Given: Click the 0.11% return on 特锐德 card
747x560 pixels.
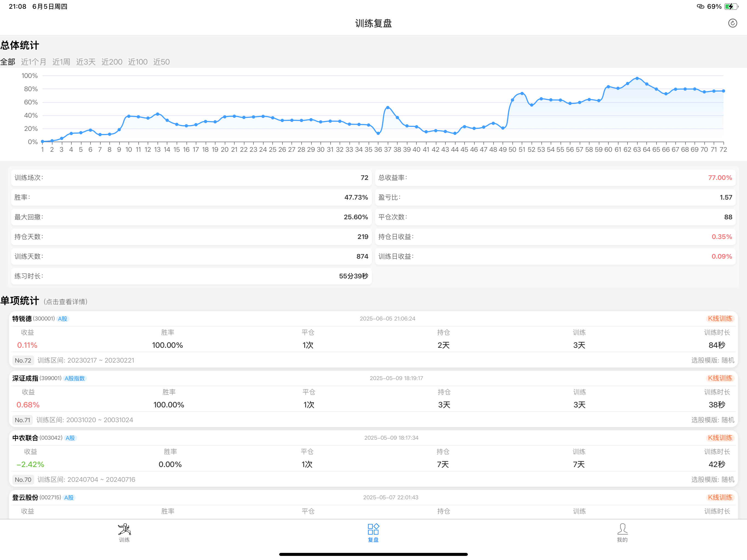Looking at the screenshot, I should (x=27, y=345).
